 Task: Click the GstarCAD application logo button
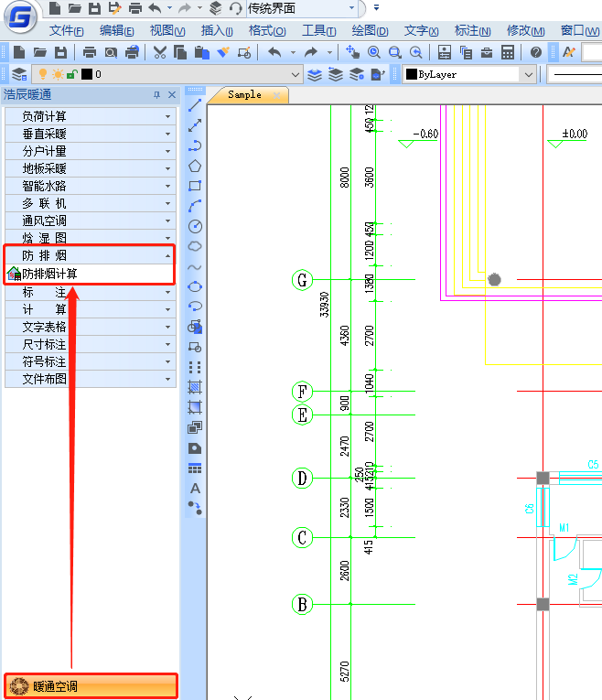tap(20, 17)
